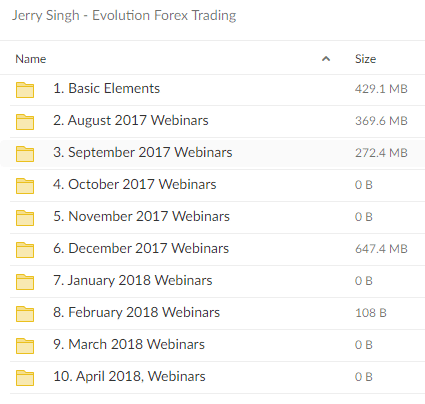
Task: Click folder icon for August 2017 Webinars
Action: [x=25, y=122]
